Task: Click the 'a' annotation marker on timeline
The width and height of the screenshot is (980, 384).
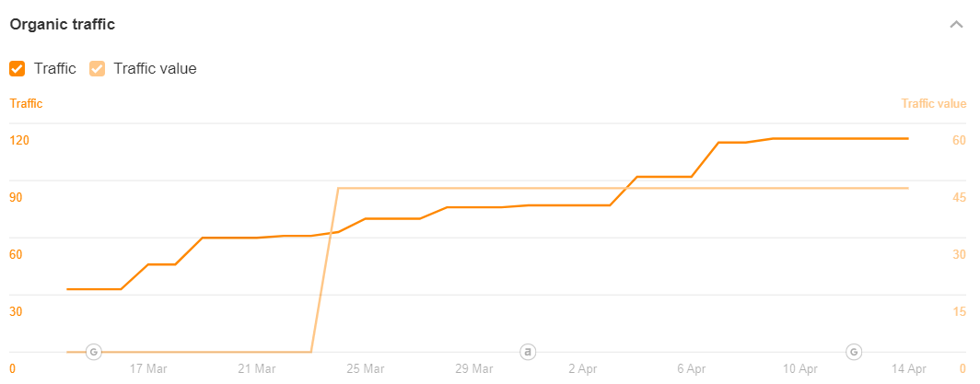Action: (x=528, y=351)
